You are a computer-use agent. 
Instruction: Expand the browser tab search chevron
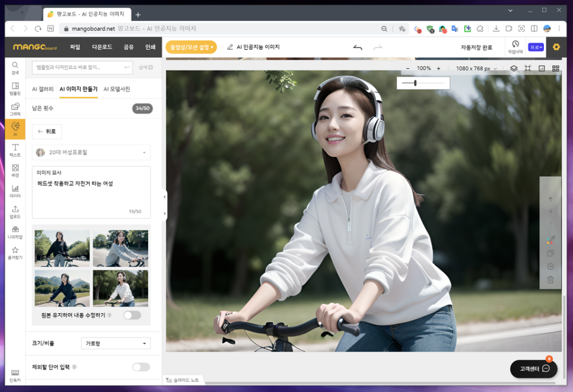pos(511,11)
